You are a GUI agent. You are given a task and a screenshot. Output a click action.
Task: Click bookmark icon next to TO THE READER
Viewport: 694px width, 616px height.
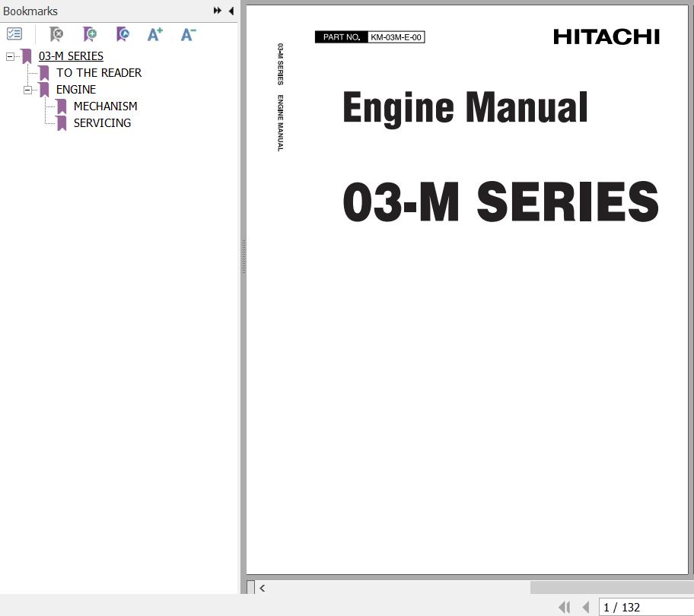(44, 73)
